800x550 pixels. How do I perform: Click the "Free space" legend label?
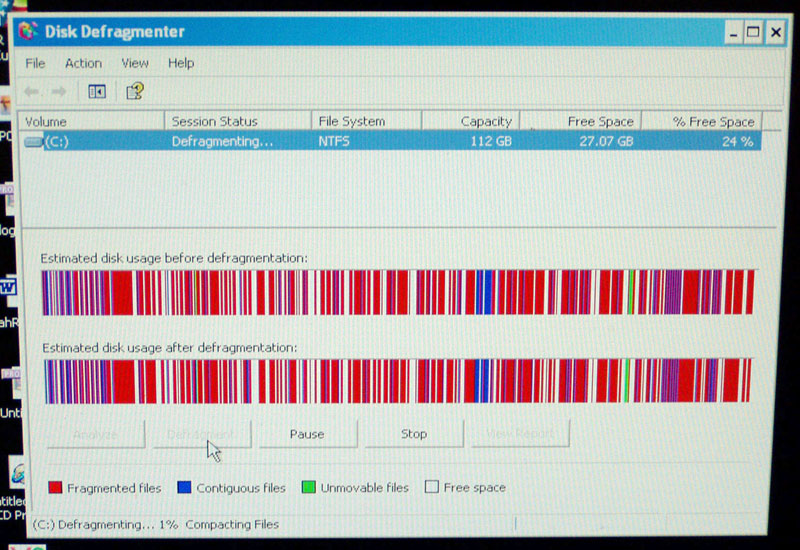pos(475,487)
